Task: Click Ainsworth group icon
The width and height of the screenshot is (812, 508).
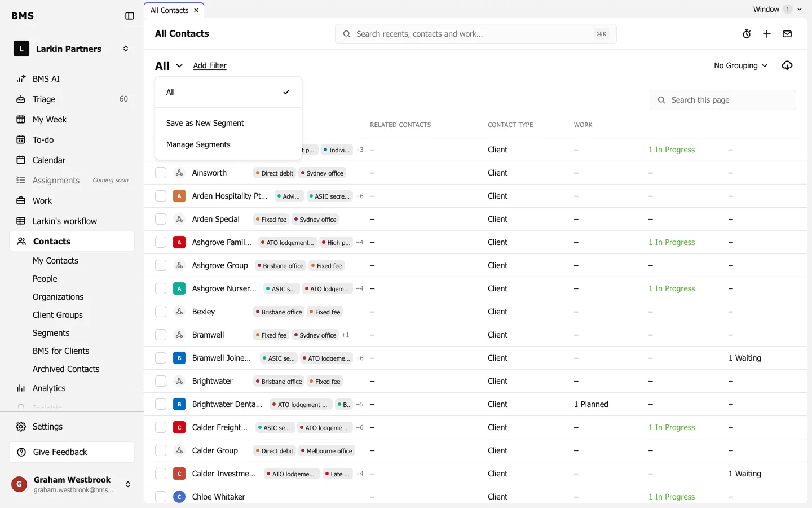Action: pos(179,173)
